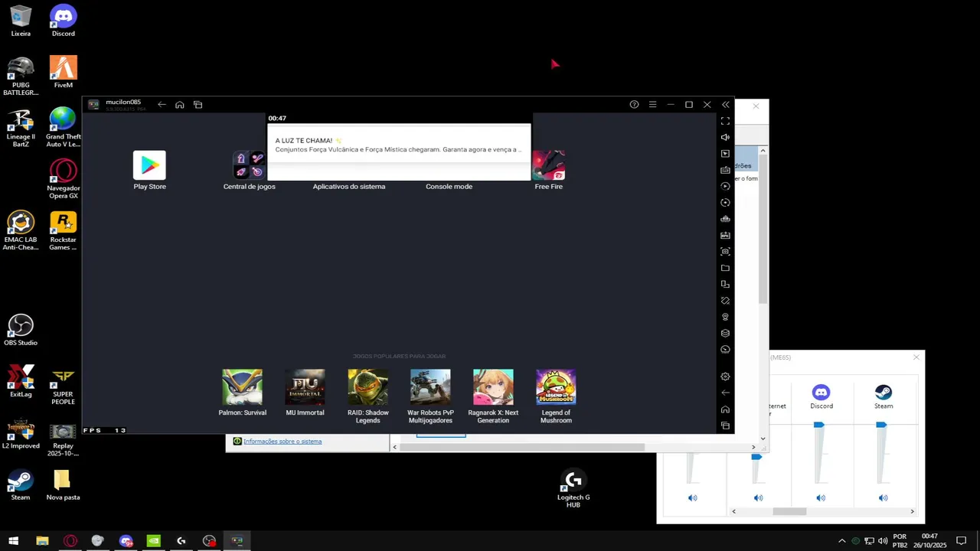Select Logitech G HUB desktop shortcut
980x551 pixels.
(x=573, y=488)
